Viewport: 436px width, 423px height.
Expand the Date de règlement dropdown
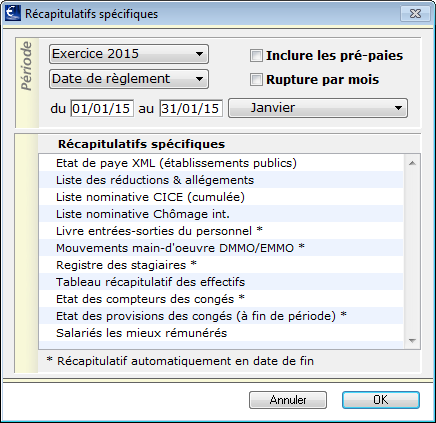point(129,79)
